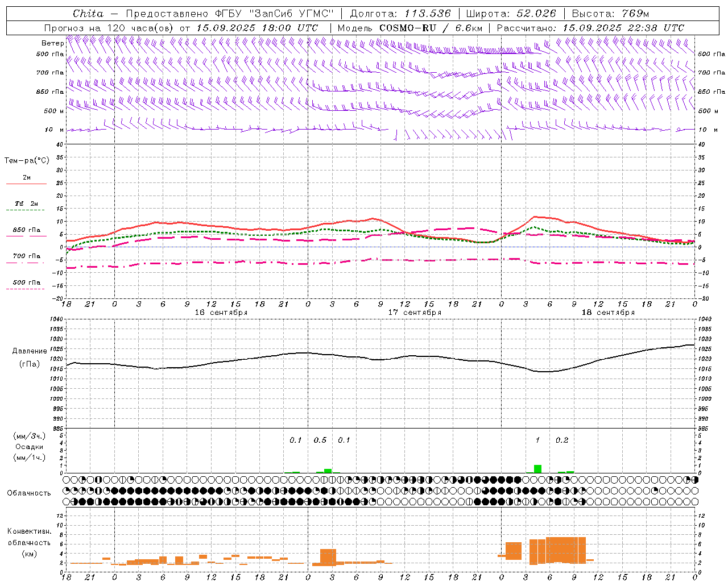Click the "0.2" precipitation value
Screen dimensions: 728x582
coord(562,440)
